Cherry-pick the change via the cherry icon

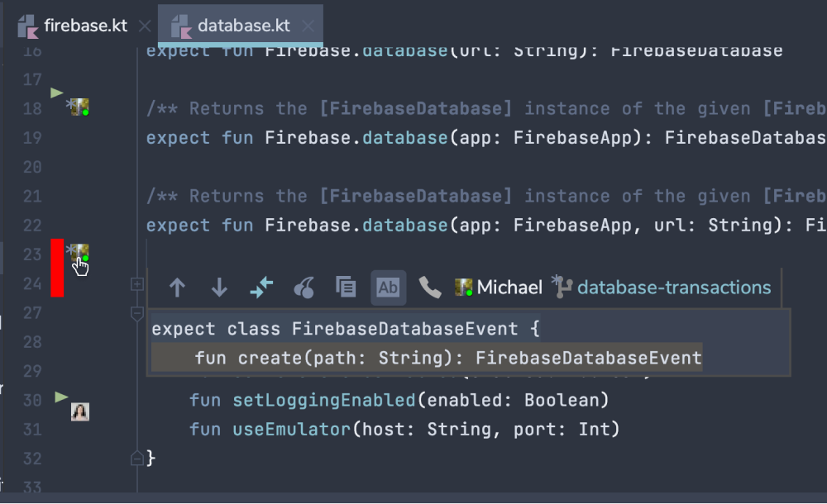pos(304,287)
